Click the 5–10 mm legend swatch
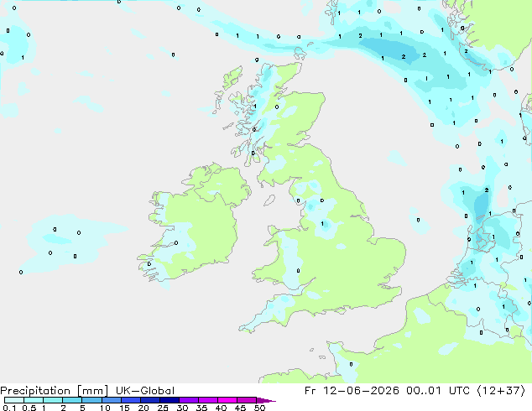 pyautogui.click(x=92, y=400)
